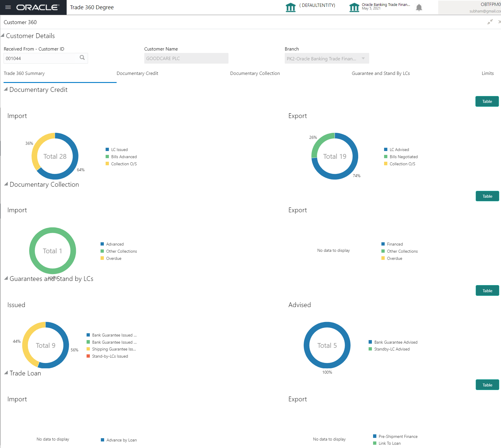
Task: Click the Customer ID search magnifier icon
Action: (x=82, y=58)
